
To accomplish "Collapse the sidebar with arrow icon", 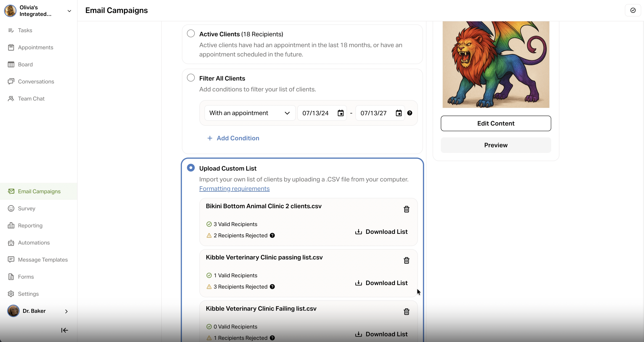I will [x=65, y=330].
